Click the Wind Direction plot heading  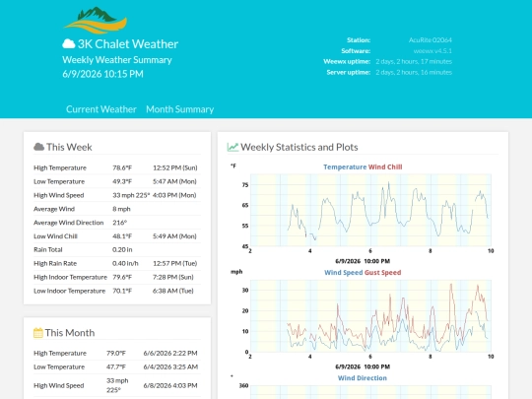(x=362, y=378)
